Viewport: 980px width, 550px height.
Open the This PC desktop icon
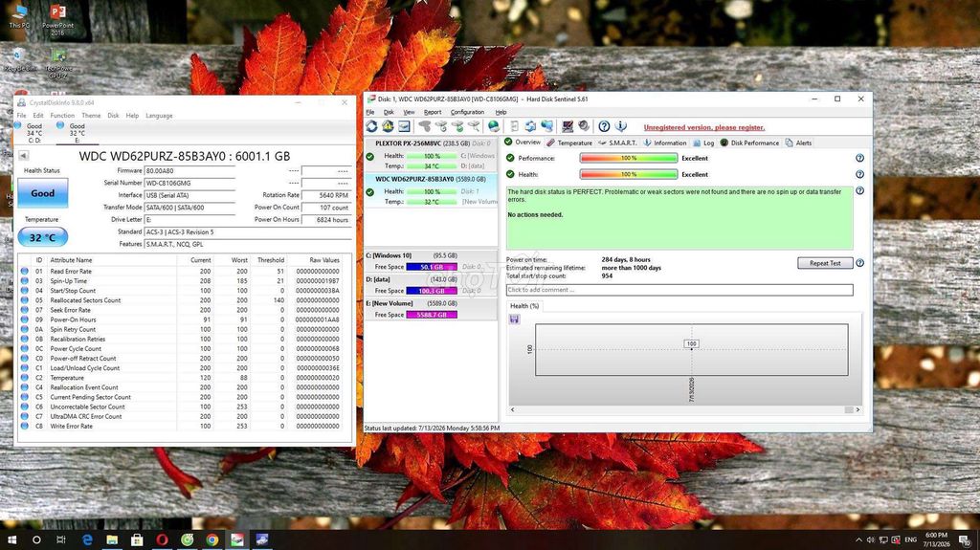[19, 16]
